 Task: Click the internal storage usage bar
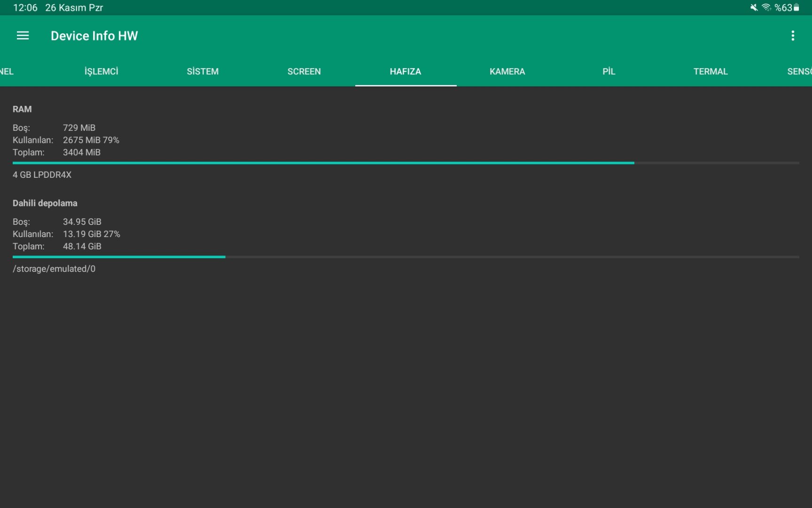(406, 257)
